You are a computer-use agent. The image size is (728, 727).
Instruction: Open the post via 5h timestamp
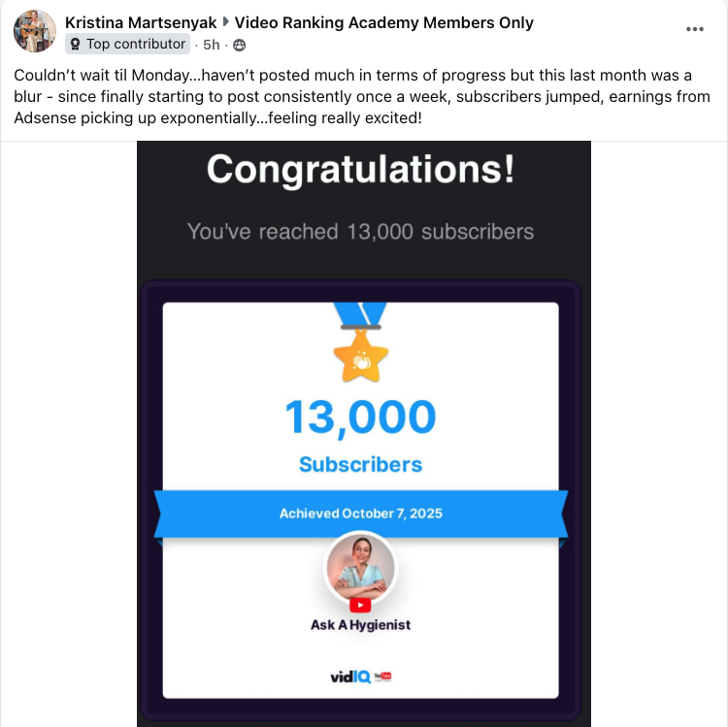[x=211, y=45]
